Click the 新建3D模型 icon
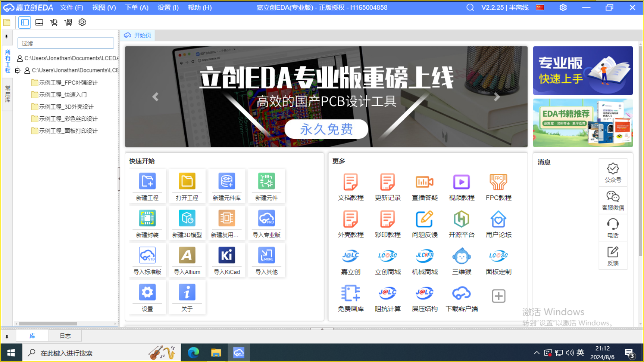Screen dimensions: 644x362 (187, 218)
